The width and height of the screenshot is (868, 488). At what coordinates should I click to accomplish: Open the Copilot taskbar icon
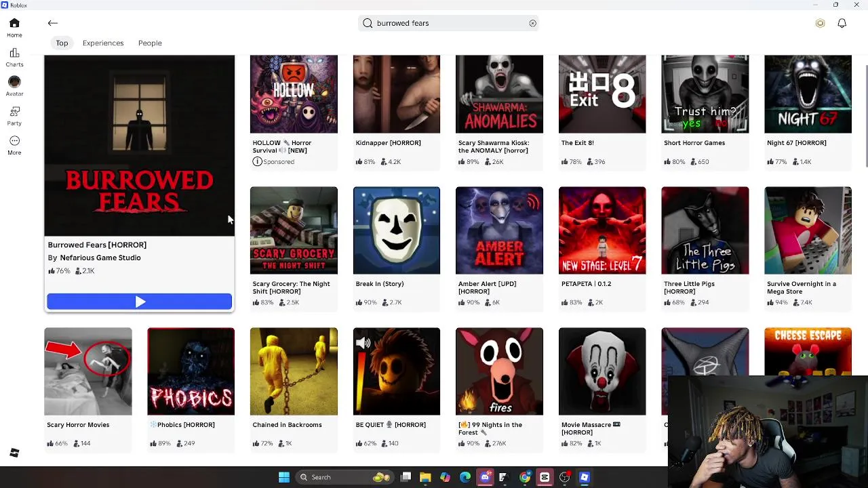[x=445, y=477]
